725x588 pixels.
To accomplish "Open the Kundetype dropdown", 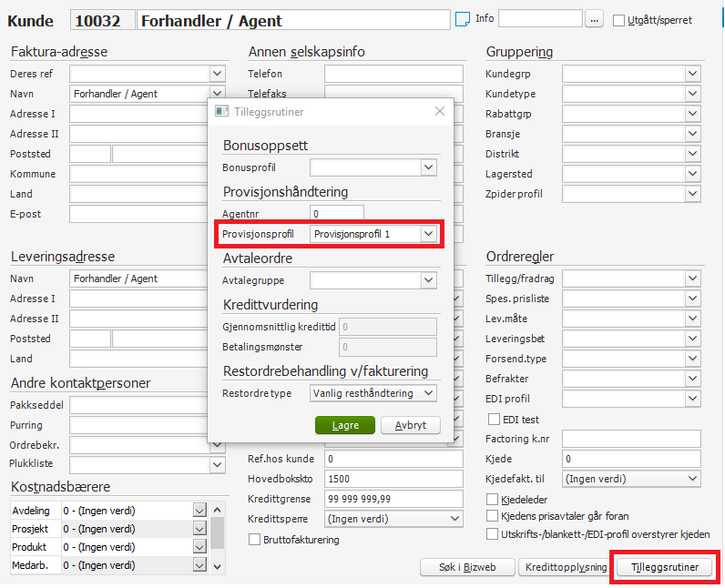I will 692,94.
